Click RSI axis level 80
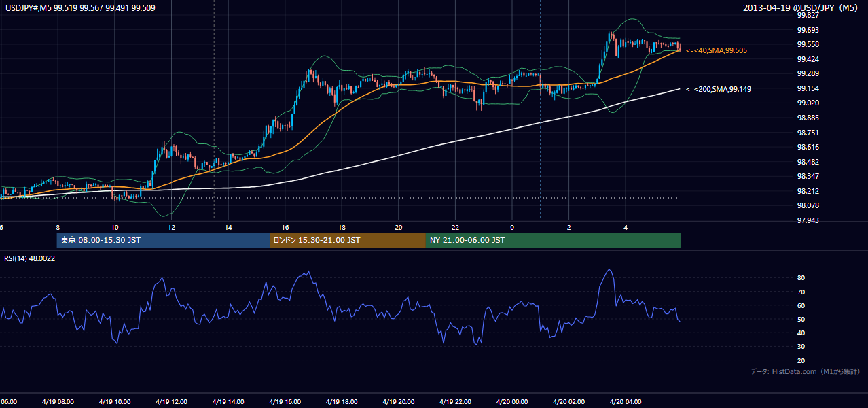 click(x=801, y=278)
